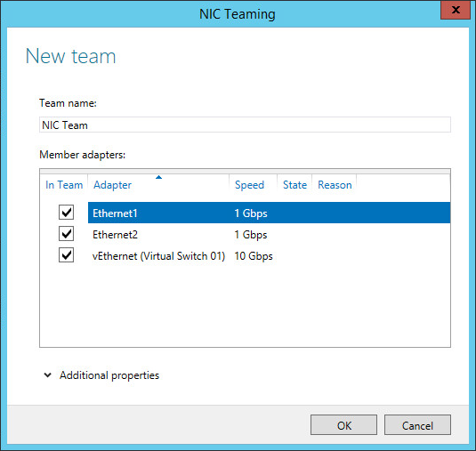This screenshot has height=451, width=476.
Task: Sort by the Reason column header
Action: pyautogui.click(x=335, y=185)
